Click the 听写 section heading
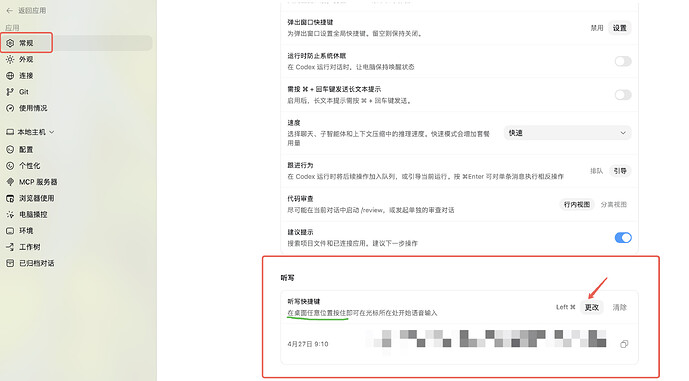The height and width of the screenshot is (381, 689). pos(287,278)
